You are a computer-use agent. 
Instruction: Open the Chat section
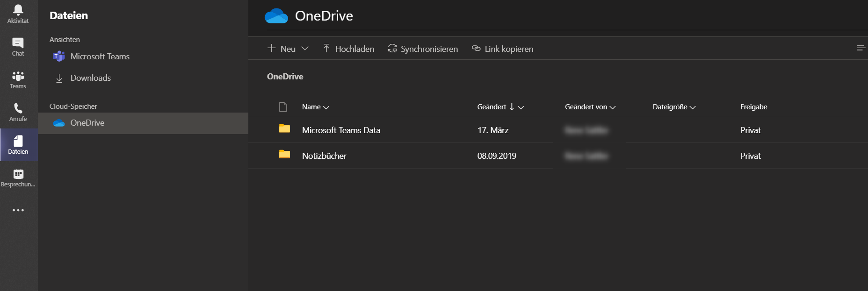18,47
